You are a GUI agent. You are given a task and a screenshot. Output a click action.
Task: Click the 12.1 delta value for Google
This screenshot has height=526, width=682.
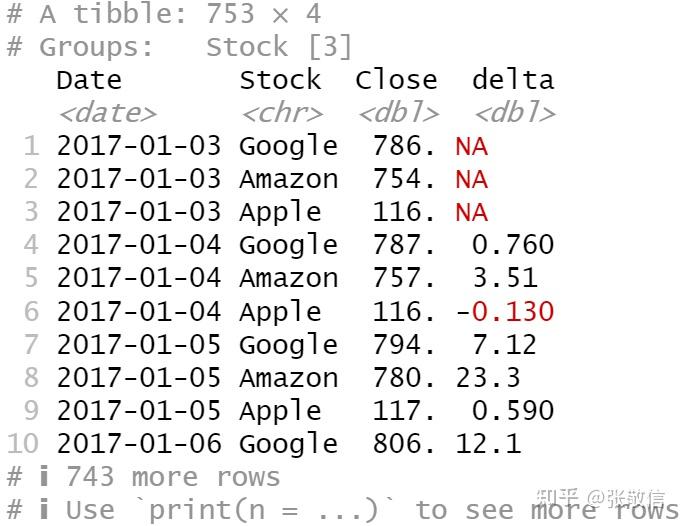(x=488, y=444)
